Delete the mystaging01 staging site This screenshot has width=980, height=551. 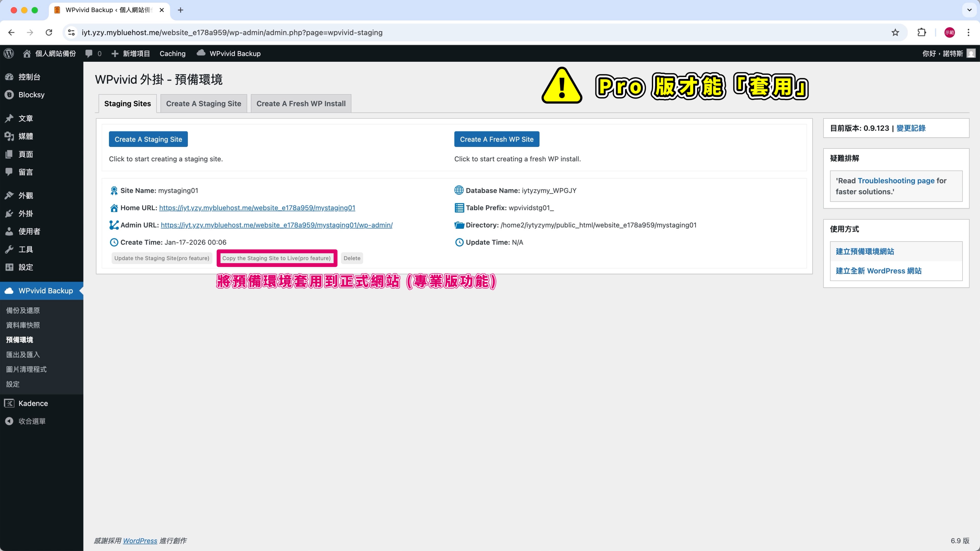tap(351, 258)
